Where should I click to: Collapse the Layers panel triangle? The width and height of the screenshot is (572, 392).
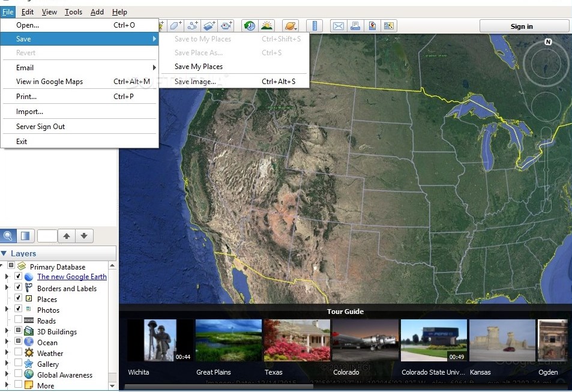pyautogui.click(x=4, y=253)
